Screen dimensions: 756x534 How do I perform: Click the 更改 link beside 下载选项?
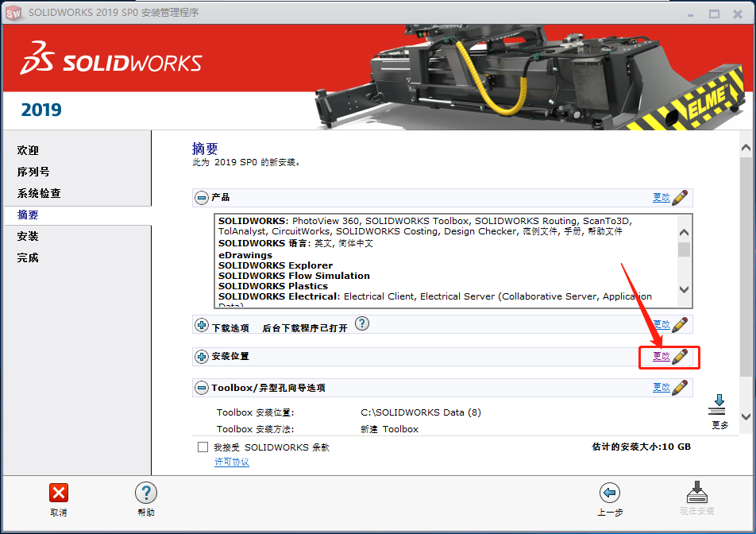point(661,324)
